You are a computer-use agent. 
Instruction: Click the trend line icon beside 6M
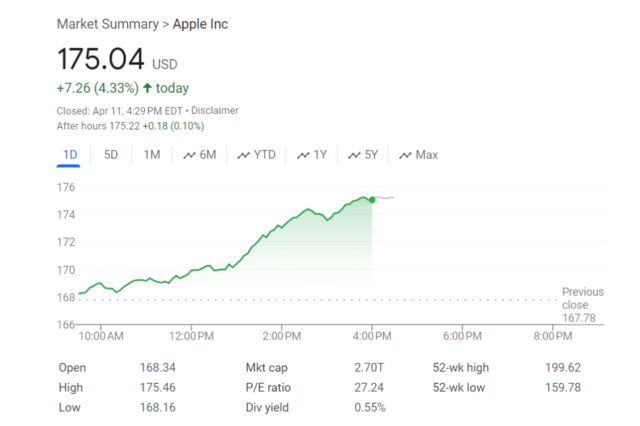[189, 155]
